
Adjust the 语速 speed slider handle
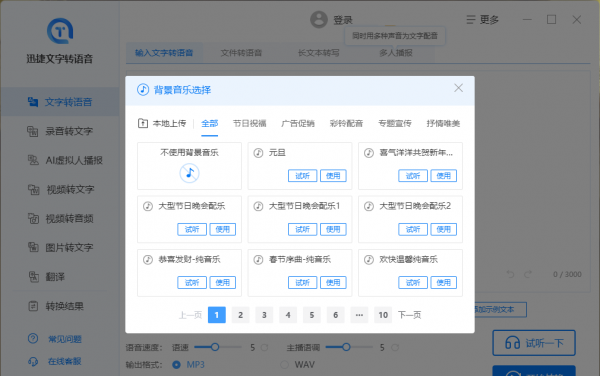(215, 347)
